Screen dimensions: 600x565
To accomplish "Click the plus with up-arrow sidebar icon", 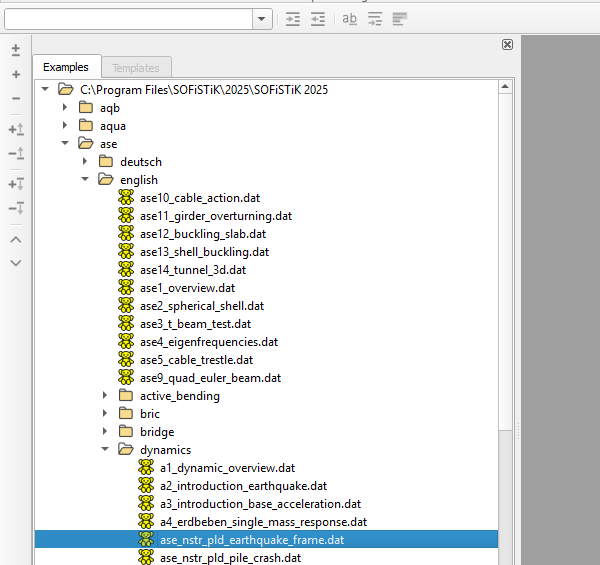I will 16,129.
